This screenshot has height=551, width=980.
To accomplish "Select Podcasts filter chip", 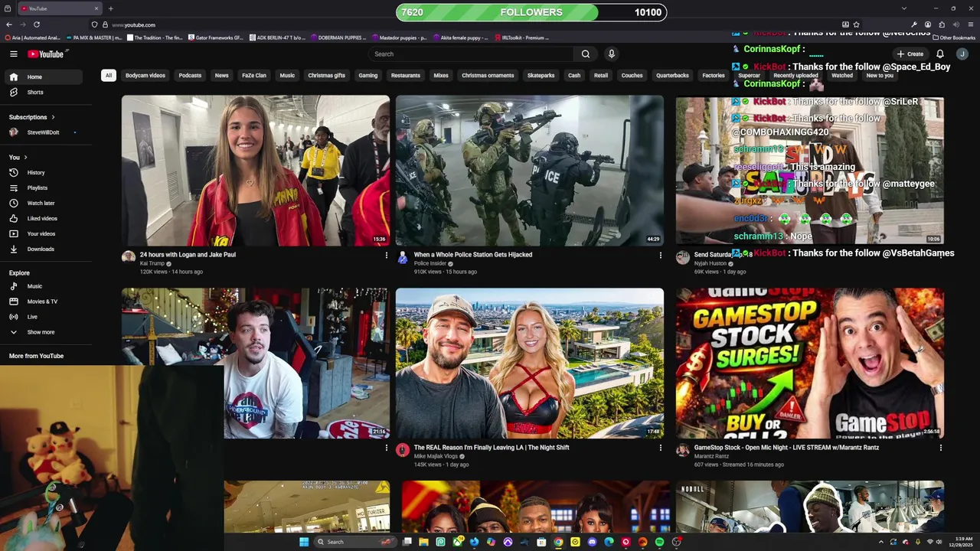I will tap(190, 75).
